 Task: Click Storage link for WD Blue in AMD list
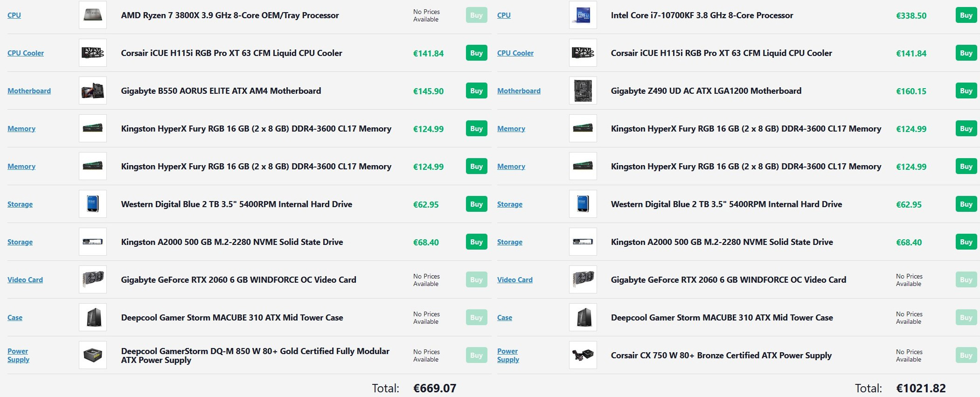pos(20,204)
